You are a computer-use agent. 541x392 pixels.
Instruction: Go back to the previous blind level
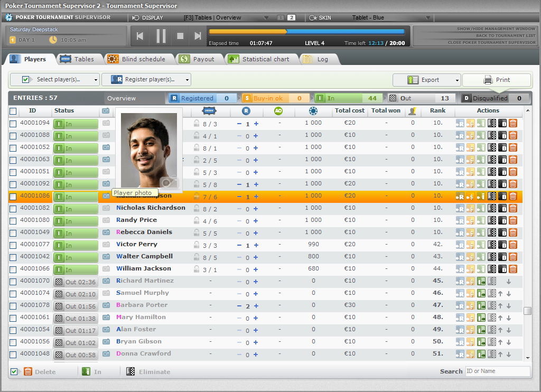[140, 36]
